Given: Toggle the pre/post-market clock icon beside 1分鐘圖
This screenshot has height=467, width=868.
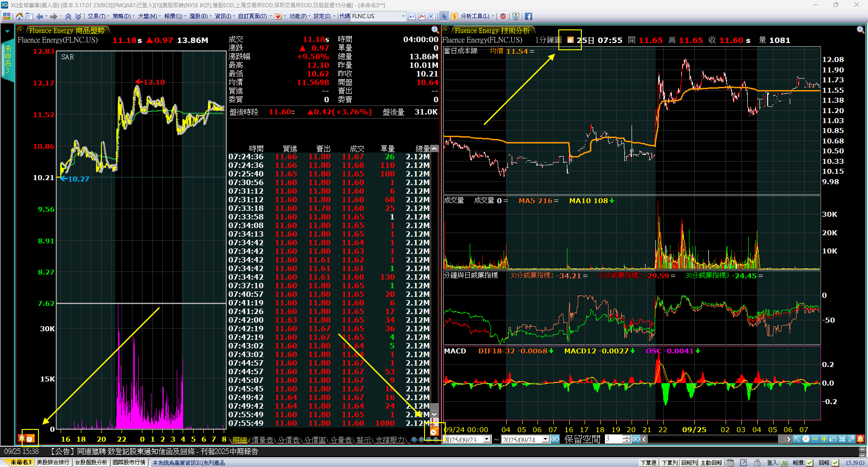Looking at the screenshot, I should (570, 40).
